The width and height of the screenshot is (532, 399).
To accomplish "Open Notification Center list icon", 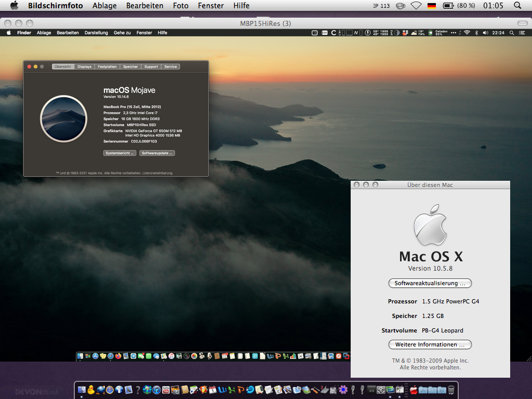I will 522,33.
